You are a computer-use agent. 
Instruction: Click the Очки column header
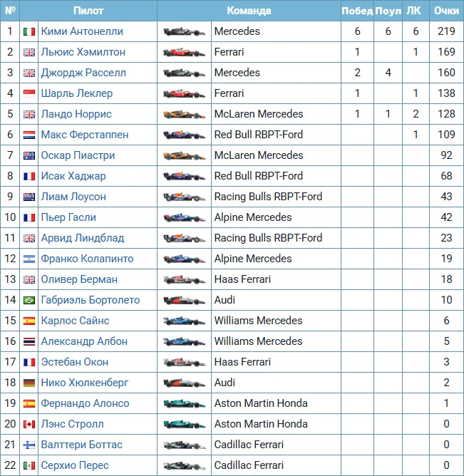pos(446,11)
